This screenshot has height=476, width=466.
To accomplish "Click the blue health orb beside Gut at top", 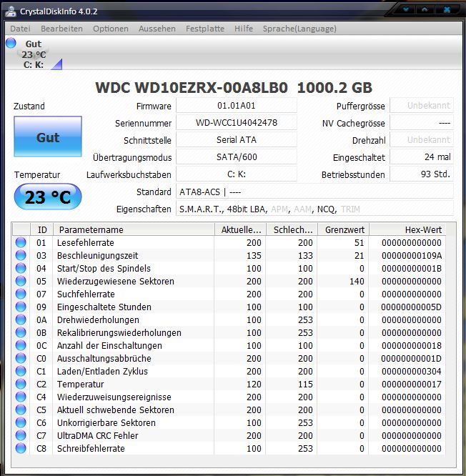I will point(11,43).
